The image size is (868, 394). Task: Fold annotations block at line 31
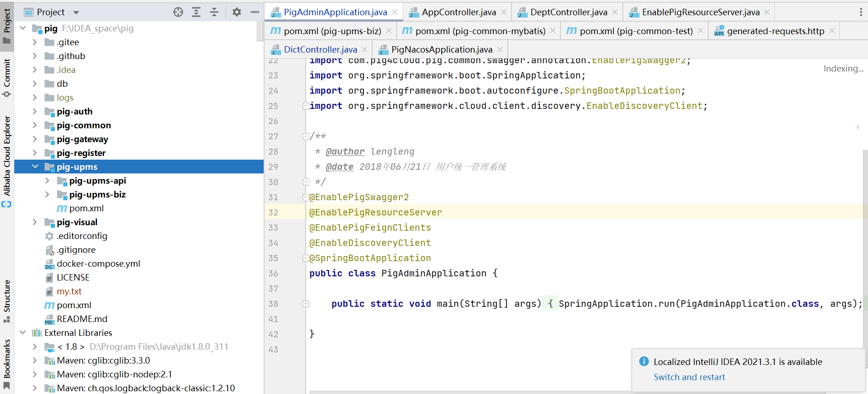coord(306,197)
